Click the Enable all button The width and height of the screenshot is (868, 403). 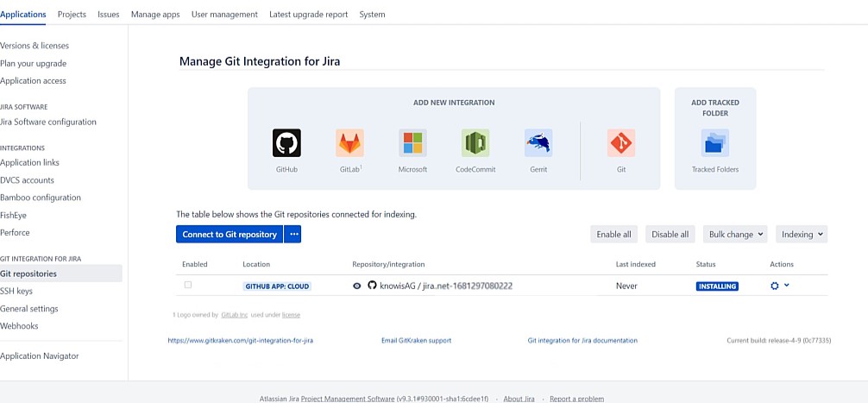tap(614, 234)
